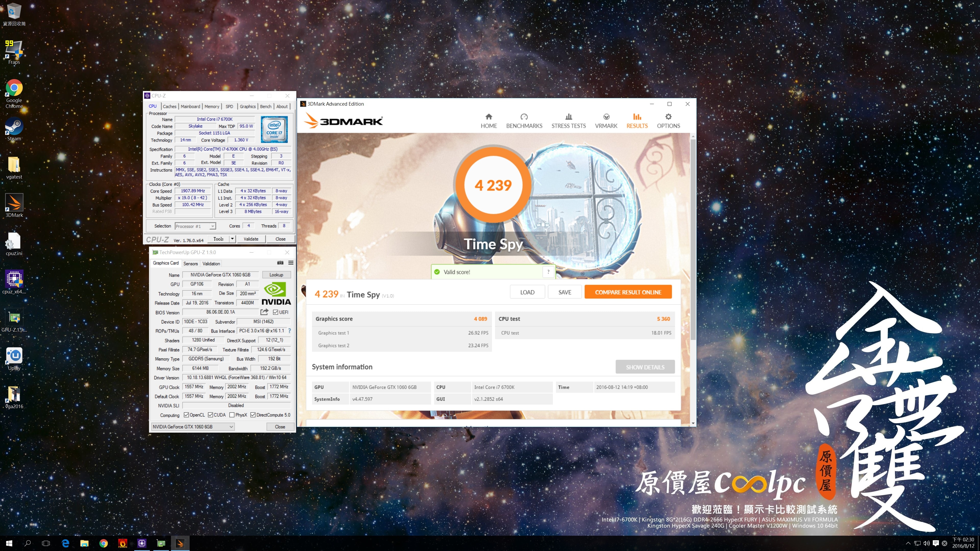The image size is (980, 551).
Task: Click LOAD button in 3DMark
Action: coord(527,292)
